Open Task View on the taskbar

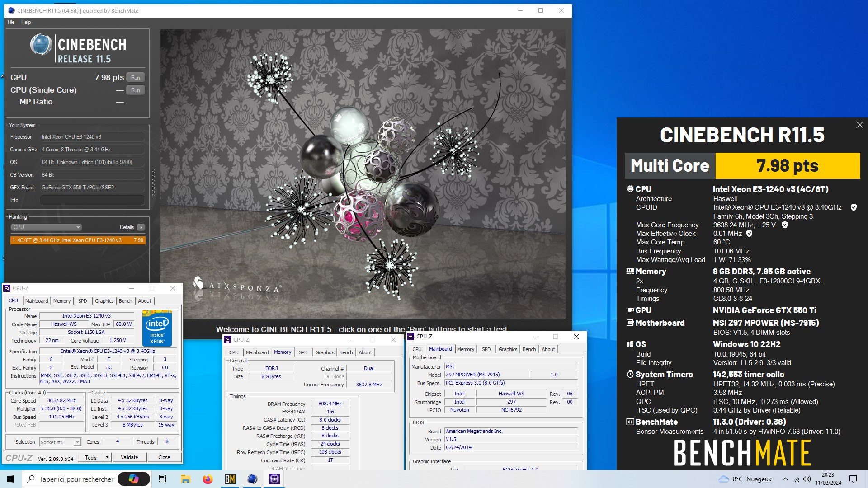pyautogui.click(x=163, y=479)
